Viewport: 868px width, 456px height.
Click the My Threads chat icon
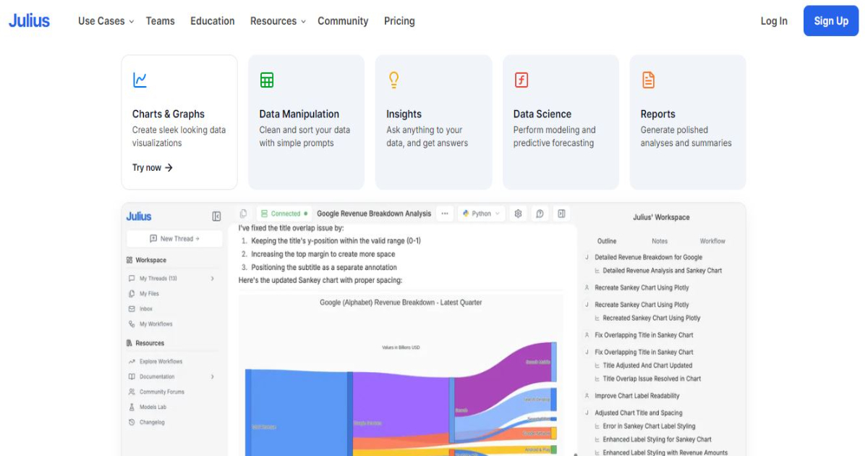[132, 279]
